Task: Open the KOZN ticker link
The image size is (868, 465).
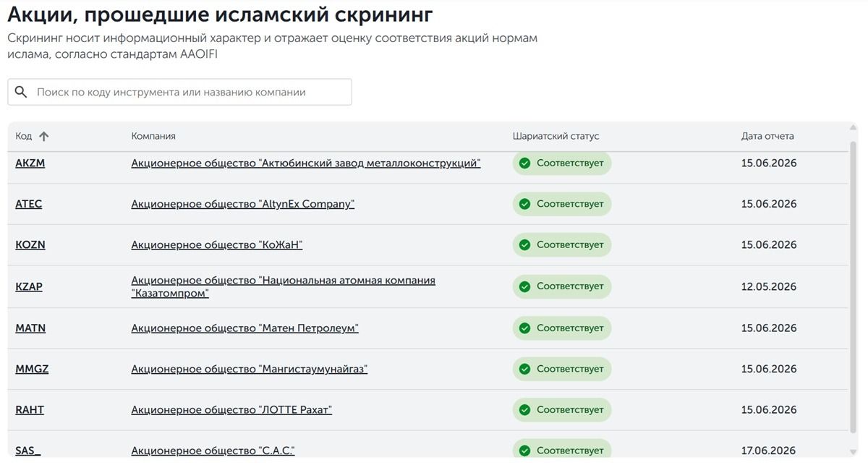Action: click(30, 245)
